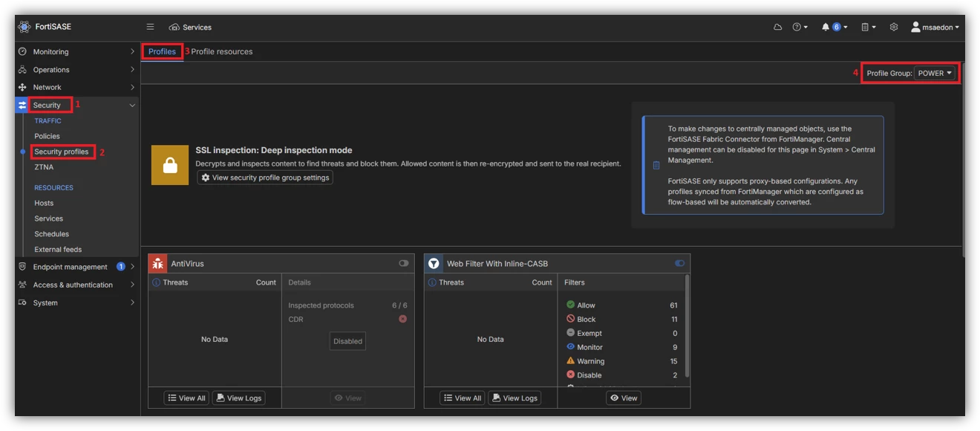Collapse the Security menu chevron
980x431 pixels.
[132, 106]
